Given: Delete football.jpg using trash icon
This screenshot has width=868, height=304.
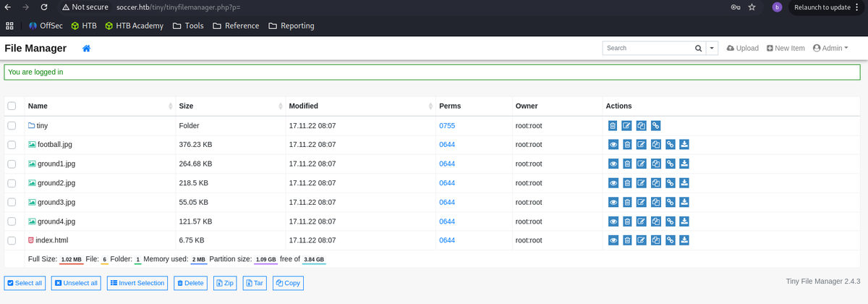Looking at the screenshot, I should pos(627,145).
